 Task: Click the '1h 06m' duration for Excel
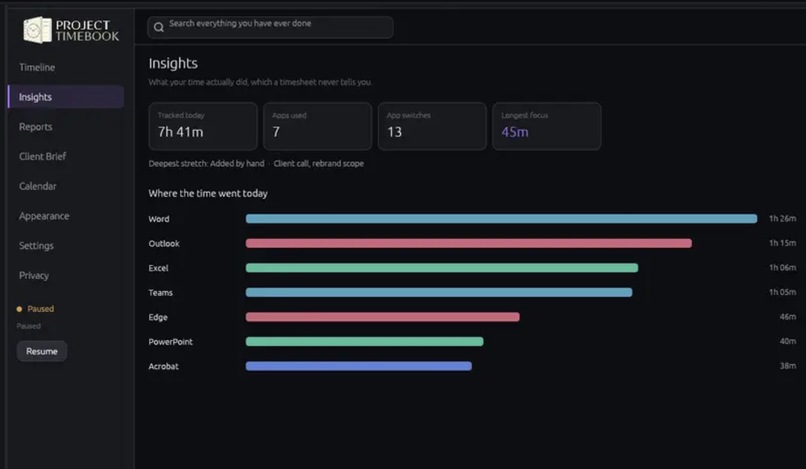pyautogui.click(x=782, y=268)
